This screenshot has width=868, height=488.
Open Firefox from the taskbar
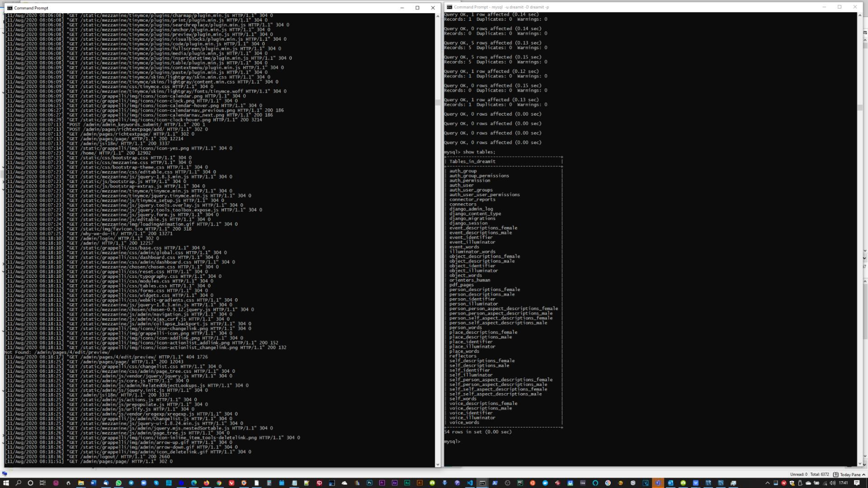coord(207,483)
